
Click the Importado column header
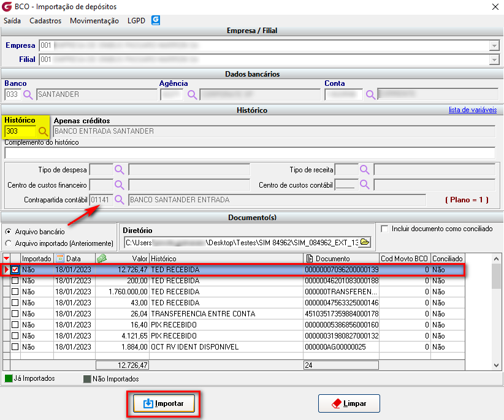pos(37,258)
